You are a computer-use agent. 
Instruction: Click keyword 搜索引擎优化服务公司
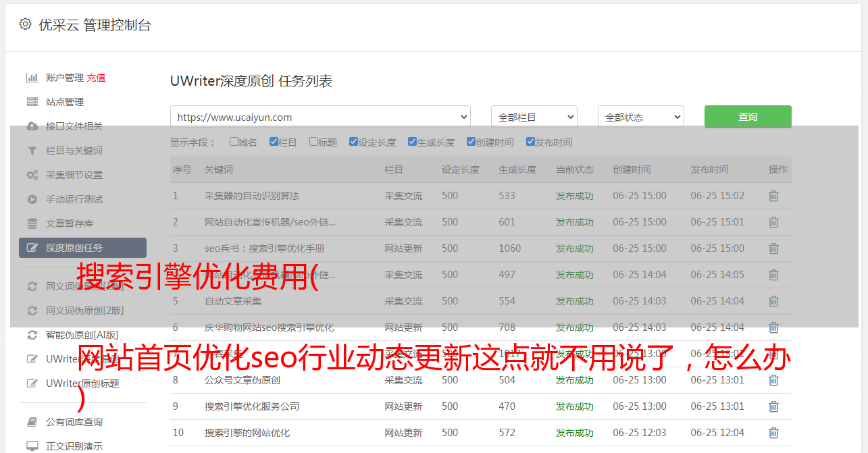click(252, 406)
